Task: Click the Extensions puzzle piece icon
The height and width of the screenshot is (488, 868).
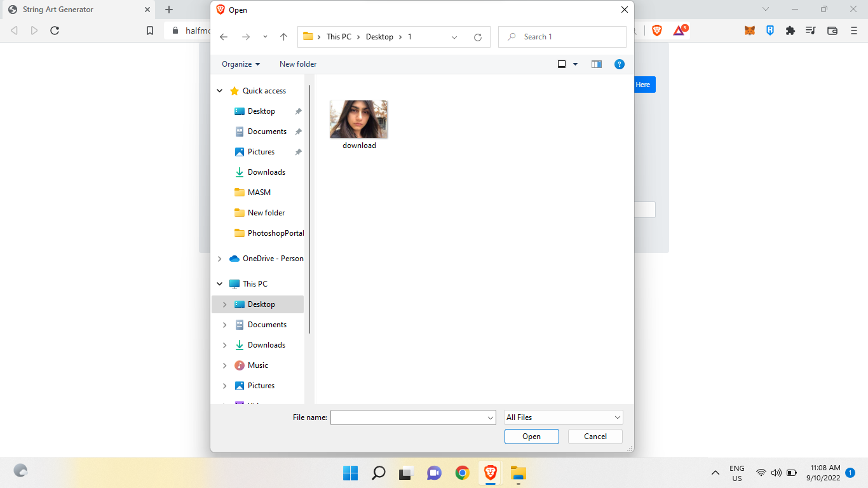Action: pos(790,30)
